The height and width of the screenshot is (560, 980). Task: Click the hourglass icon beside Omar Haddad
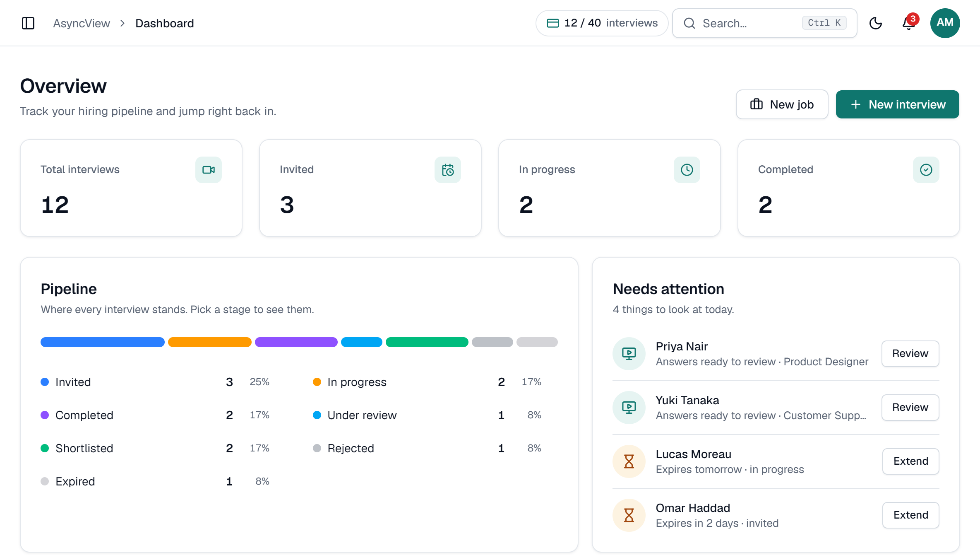click(x=629, y=515)
